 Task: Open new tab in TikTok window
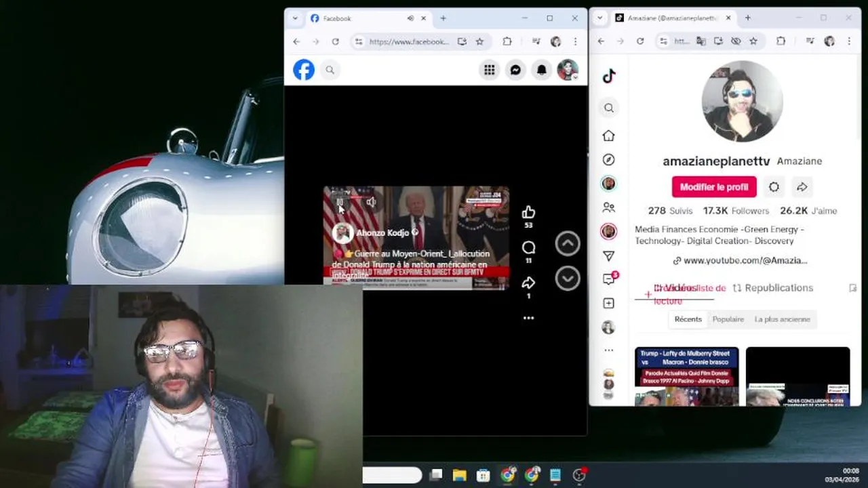point(748,18)
